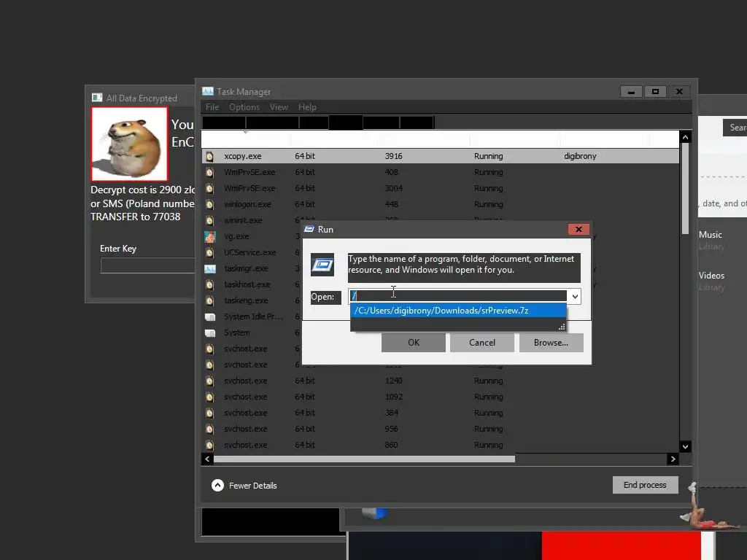The image size is (747, 560).
Task: Click PID 3916 cell
Action: 393,156
